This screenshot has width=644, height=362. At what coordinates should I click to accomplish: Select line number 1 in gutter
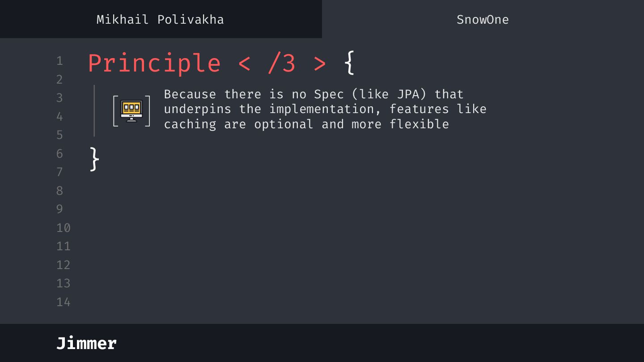pyautogui.click(x=59, y=61)
